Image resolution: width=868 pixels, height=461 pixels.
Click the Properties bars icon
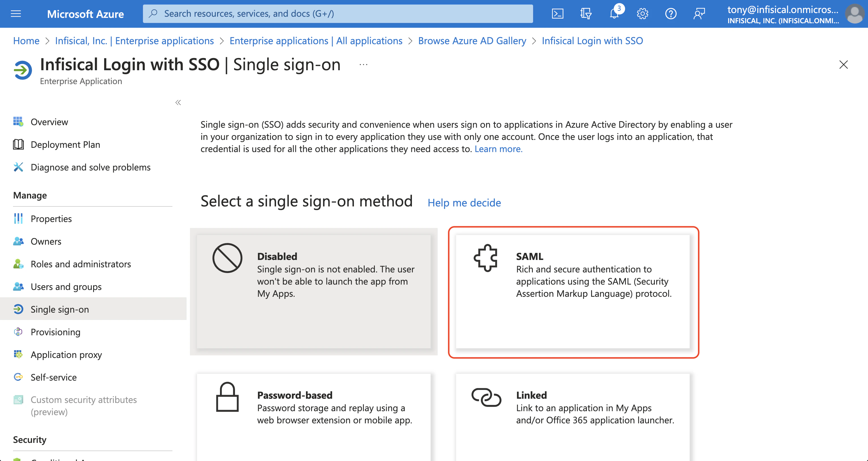(18, 218)
